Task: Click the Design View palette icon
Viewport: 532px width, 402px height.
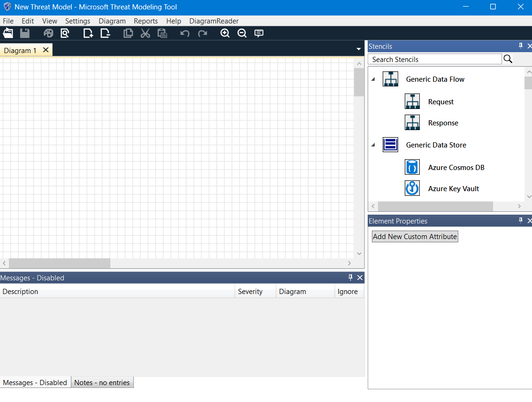Action: (x=48, y=33)
